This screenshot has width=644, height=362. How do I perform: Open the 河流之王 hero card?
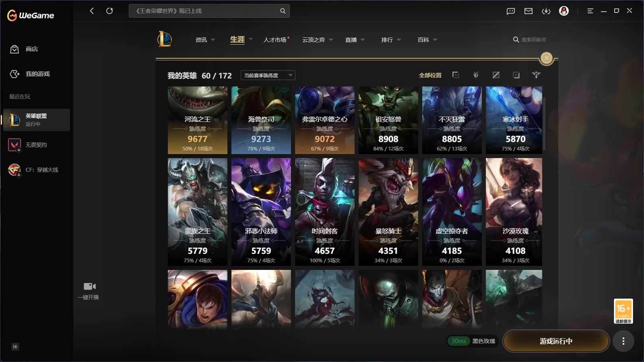coord(198,120)
